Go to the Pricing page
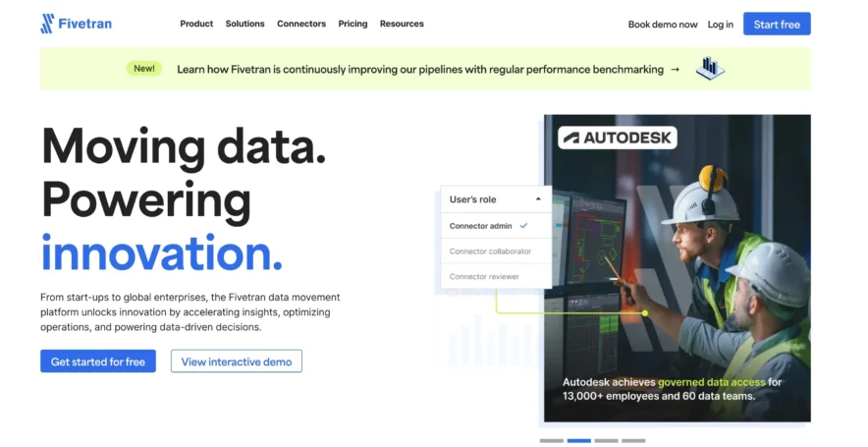The image size is (868, 447). 353,24
